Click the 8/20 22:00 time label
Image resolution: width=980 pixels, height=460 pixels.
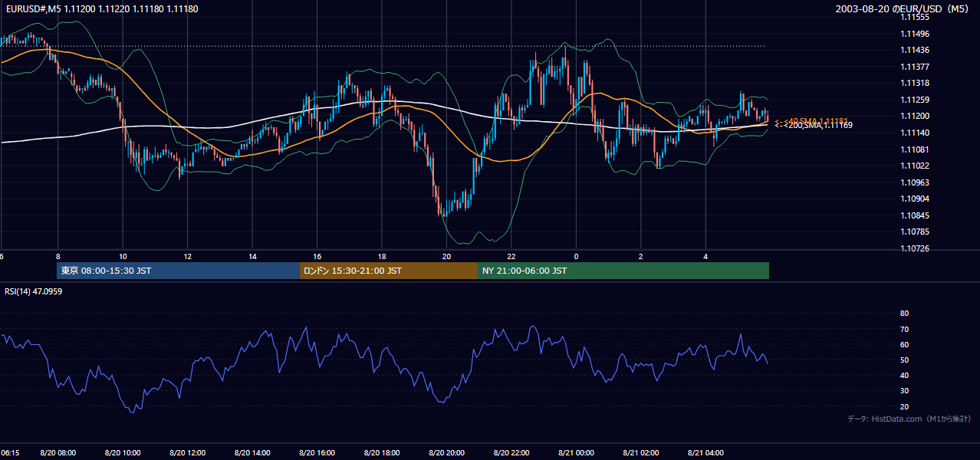click(511, 453)
